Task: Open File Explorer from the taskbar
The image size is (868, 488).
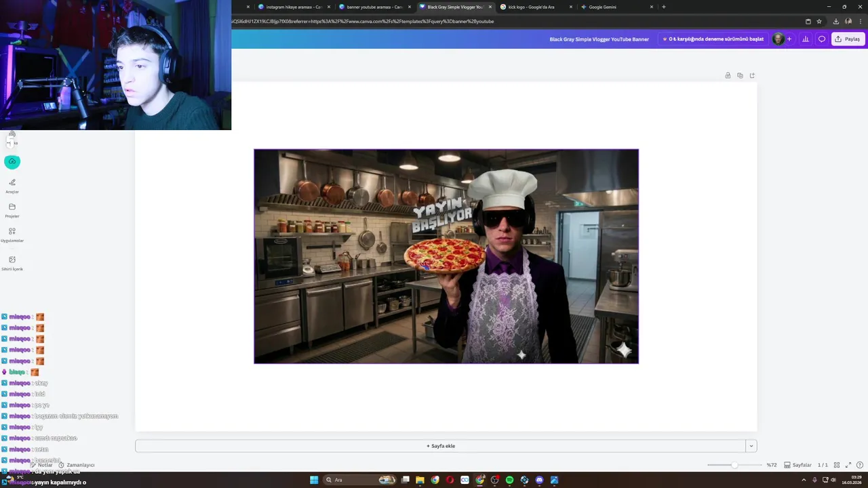Action: pos(420,480)
